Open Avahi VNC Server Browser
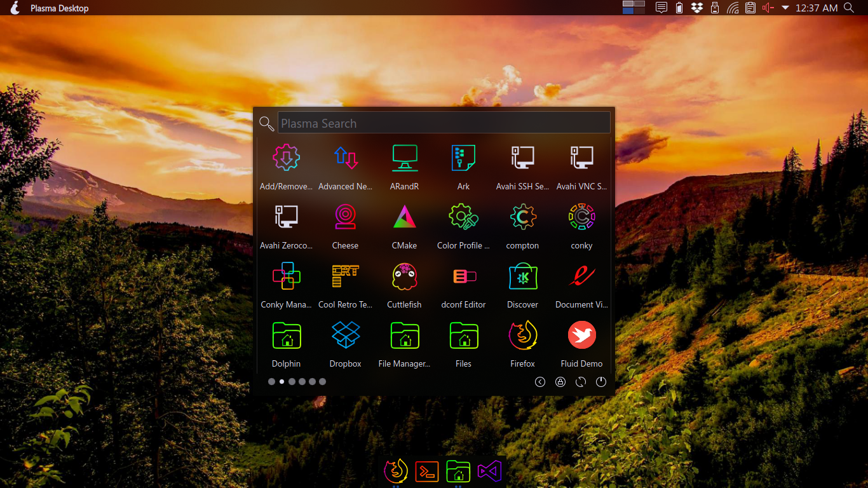The height and width of the screenshot is (488, 868). (582, 158)
